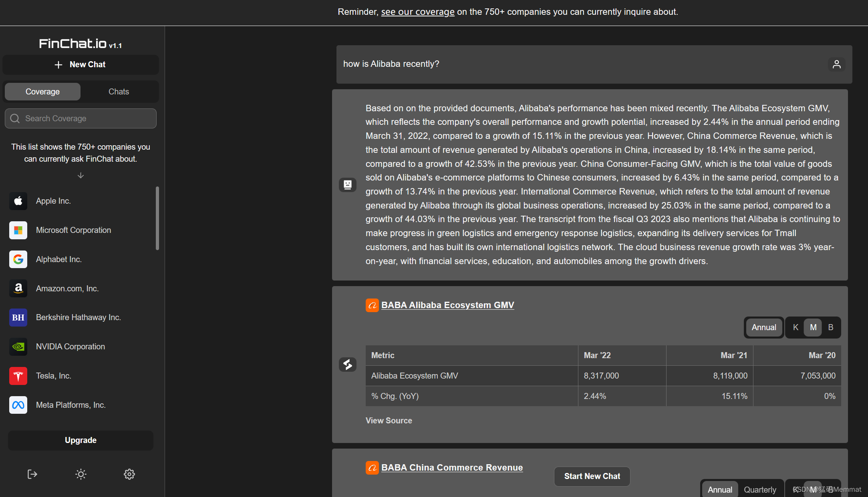This screenshot has height=497, width=868.
Task: Click the Amazon.com logo icon
Action: (18, 289)
